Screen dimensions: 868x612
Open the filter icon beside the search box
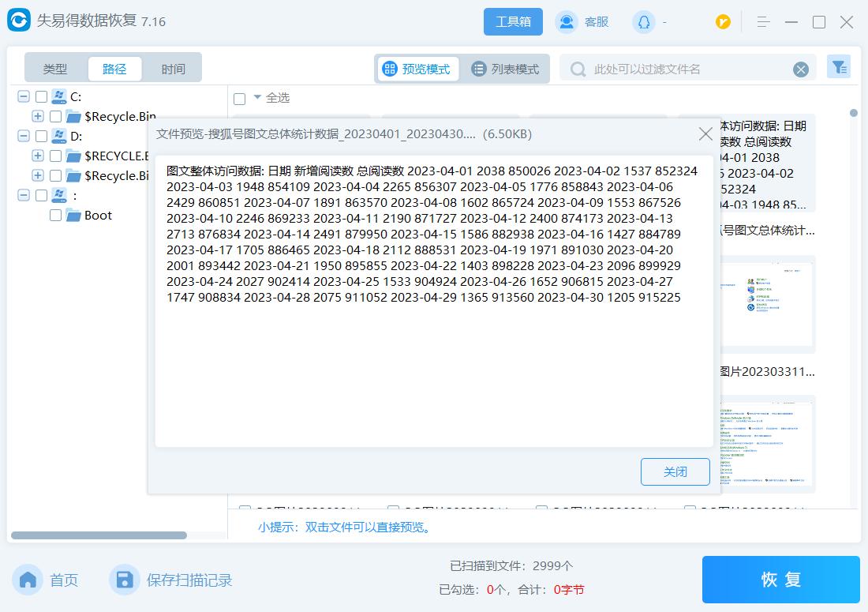839,67
